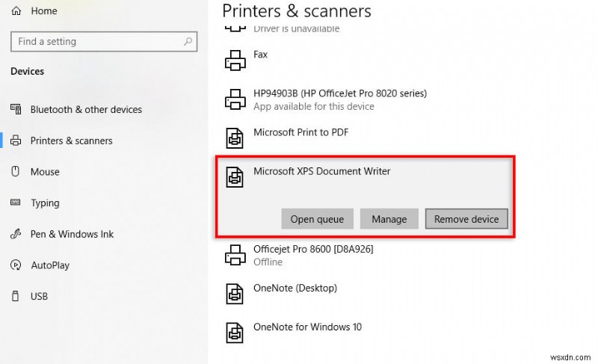
Task: Click the Home icon in sidebar
Action: [x=16, y=10]
